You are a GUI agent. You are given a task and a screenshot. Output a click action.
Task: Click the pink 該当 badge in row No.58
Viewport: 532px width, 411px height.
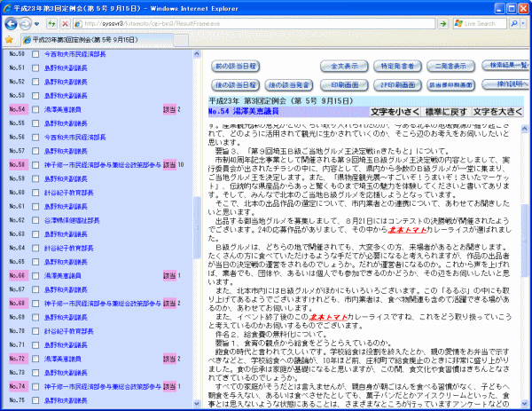[x=169, y=165]
